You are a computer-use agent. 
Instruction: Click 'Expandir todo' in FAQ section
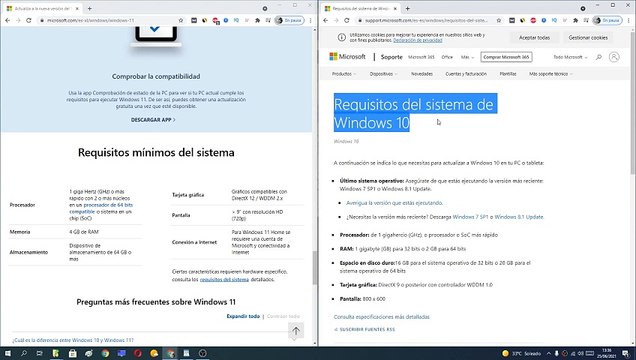point(243,316)
